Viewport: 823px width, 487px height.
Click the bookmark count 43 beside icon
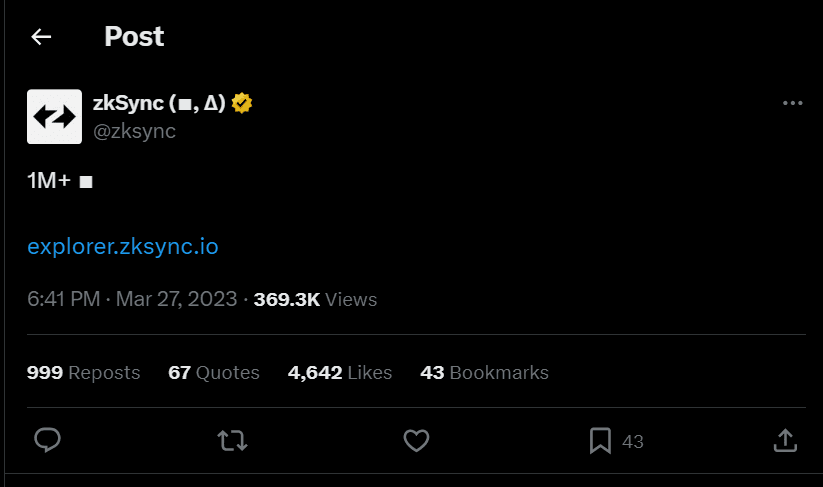coord(633,442)
